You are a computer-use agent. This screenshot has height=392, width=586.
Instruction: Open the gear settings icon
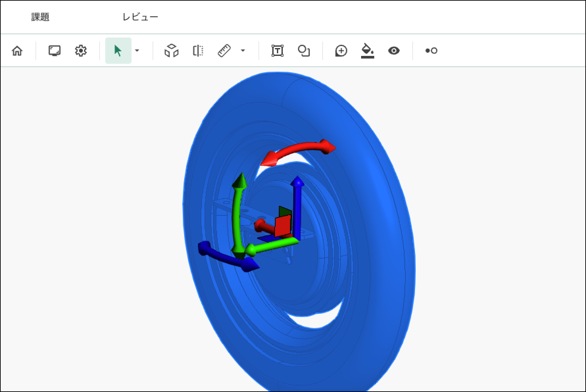point(81,51)
